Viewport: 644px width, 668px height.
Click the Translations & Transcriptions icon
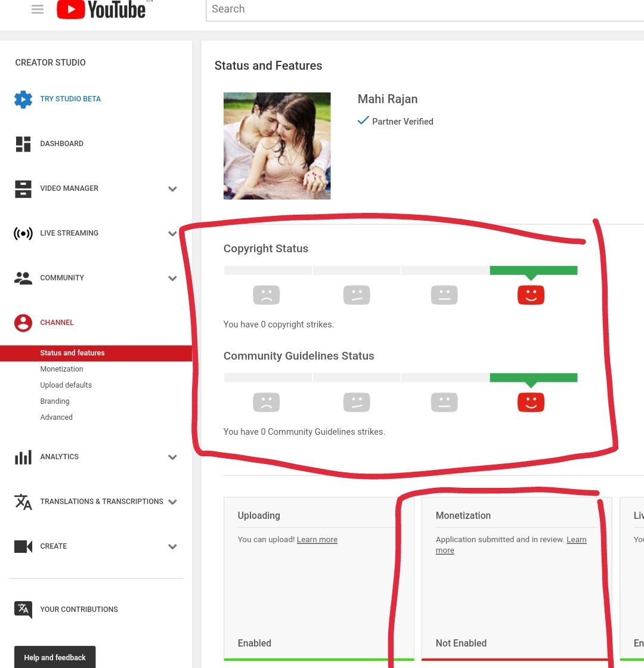(x=23, y=502)
